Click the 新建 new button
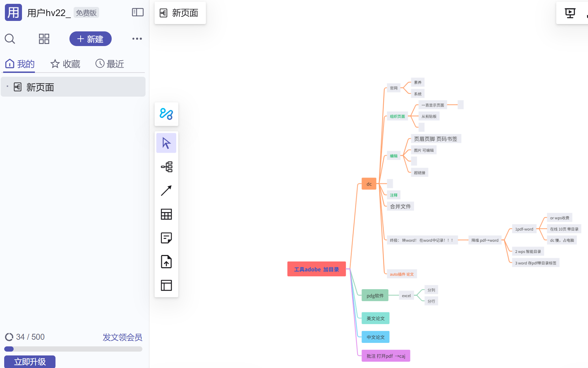 click(90, 39)
